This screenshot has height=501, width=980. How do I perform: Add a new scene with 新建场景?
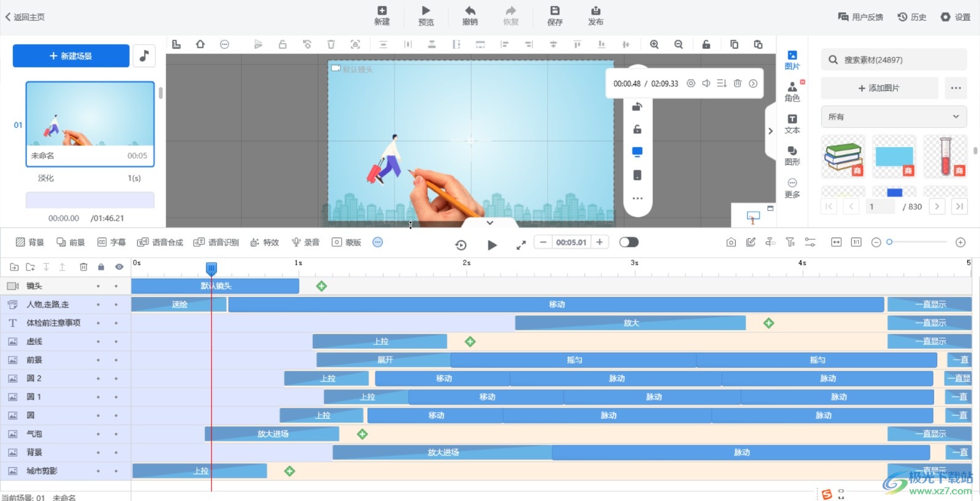click(x=71, y=56)
